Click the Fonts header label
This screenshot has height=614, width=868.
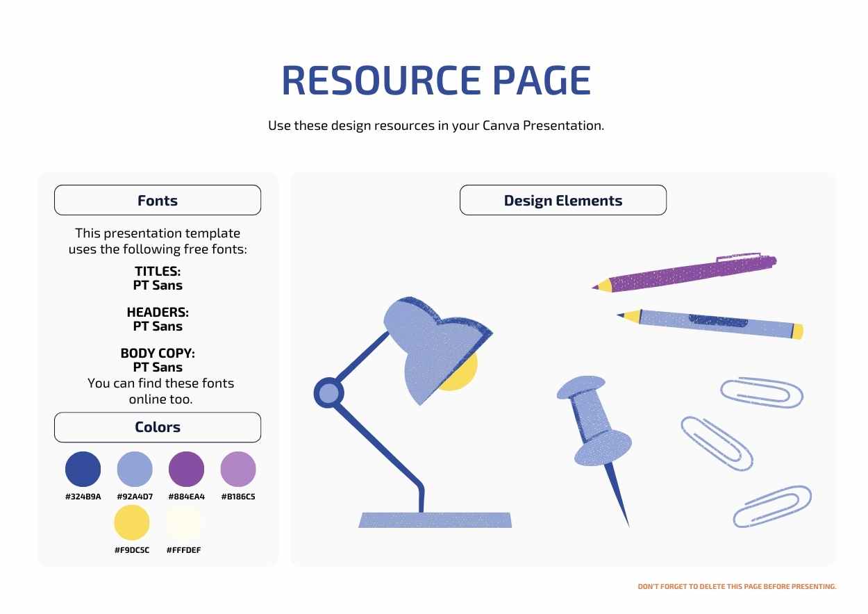tap(158, 201)
